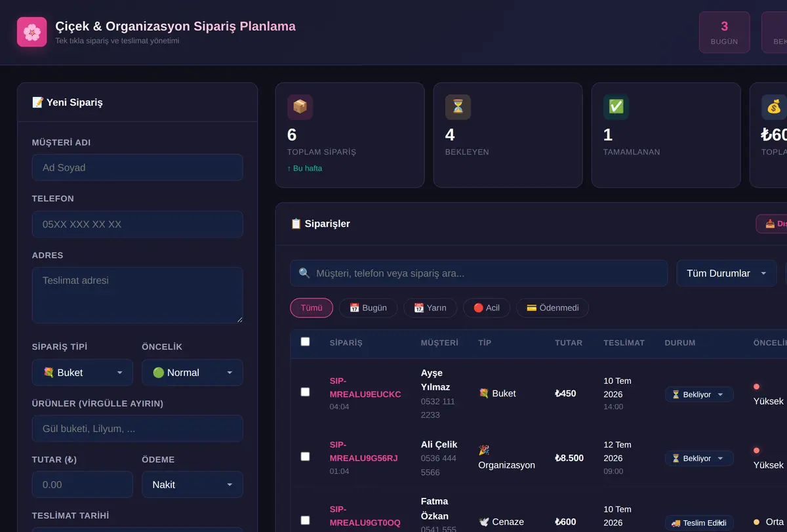Click the Ürünler input field

click(x=137, y=428)
